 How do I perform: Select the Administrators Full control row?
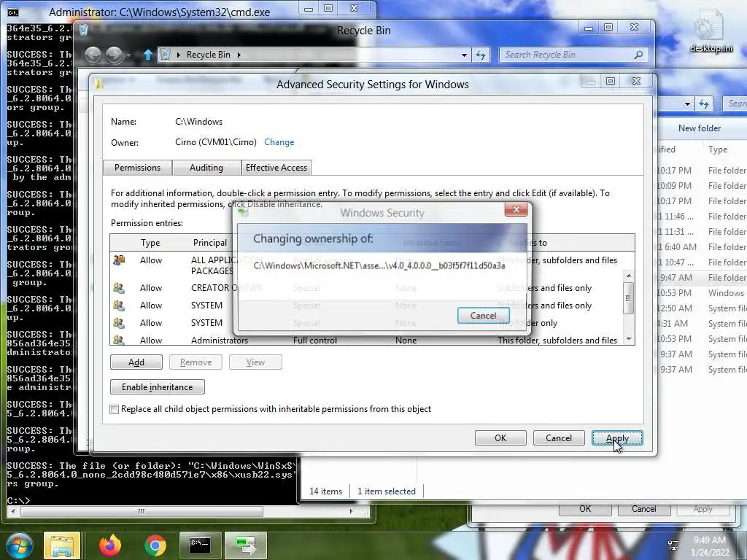[367, 341]
